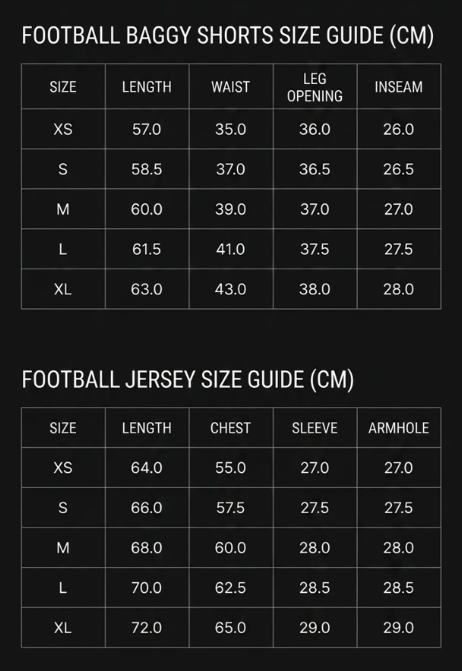Click jersey chest value 65.0
Screen dimensions: 462x671
coord(231,628)
